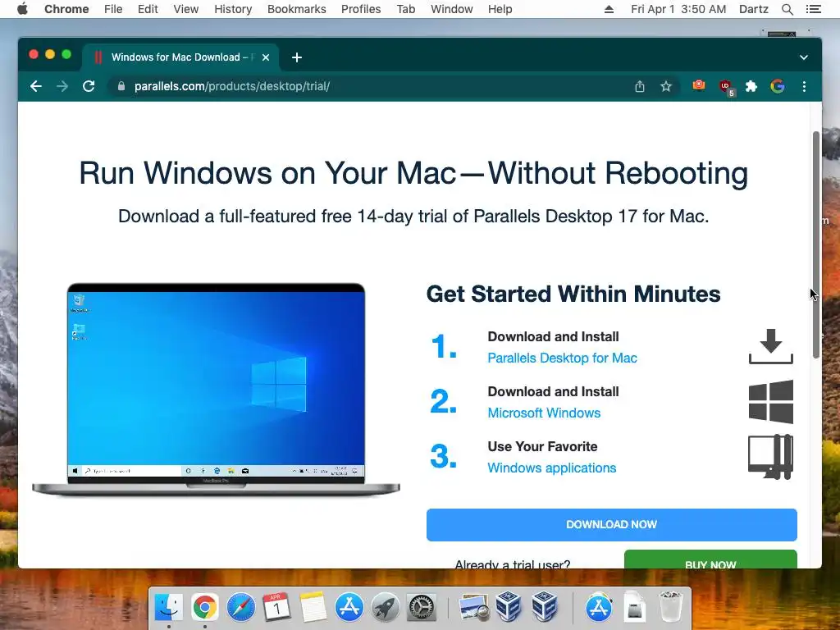Click the date and time clock
Viewport: 840px width, 630px height.
[678, 9]
